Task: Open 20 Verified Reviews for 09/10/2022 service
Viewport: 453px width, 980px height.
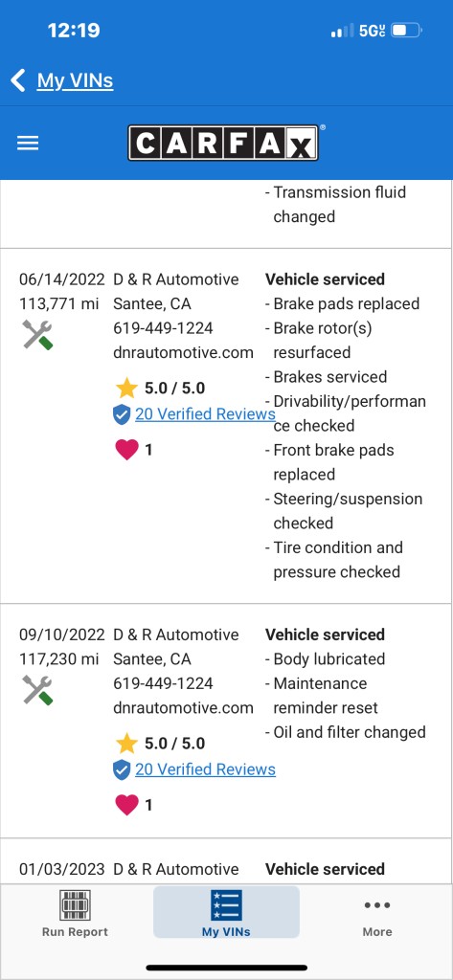Action: coord(205,768)
